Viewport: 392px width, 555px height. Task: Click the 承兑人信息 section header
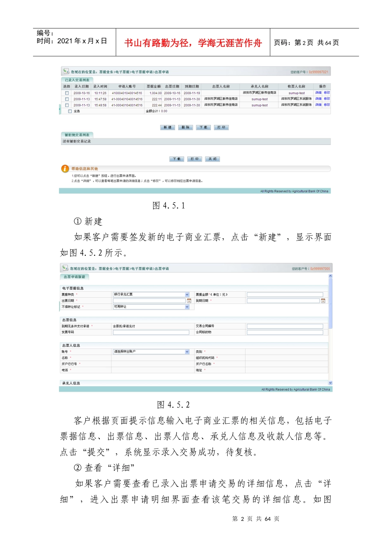pos(71,383)
